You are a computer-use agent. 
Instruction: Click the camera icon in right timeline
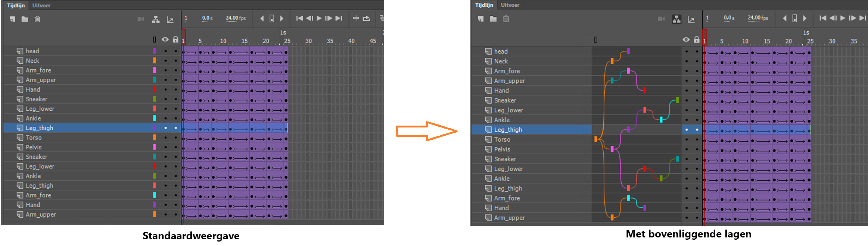point(661,19)
